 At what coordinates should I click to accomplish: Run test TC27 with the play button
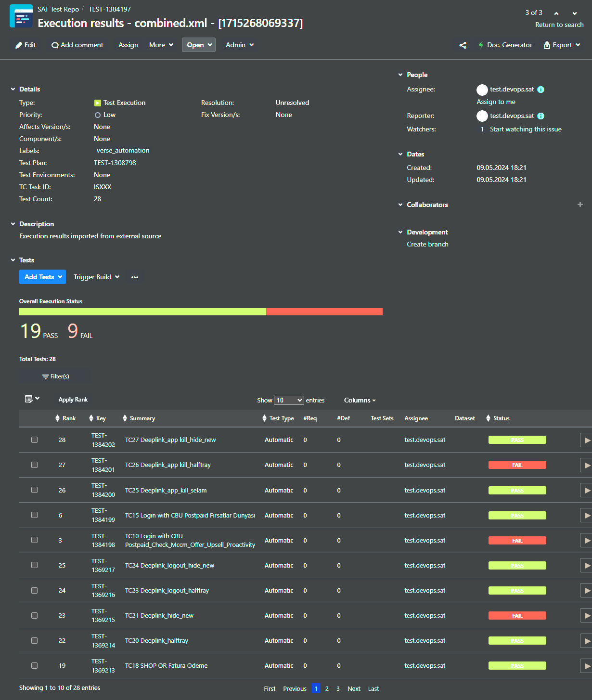coord(586,440)
